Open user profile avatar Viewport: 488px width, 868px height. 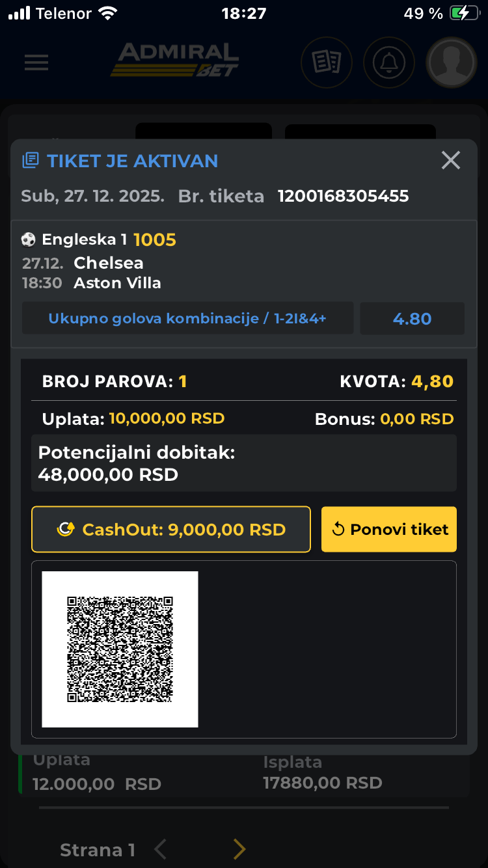tap(451, 62)
